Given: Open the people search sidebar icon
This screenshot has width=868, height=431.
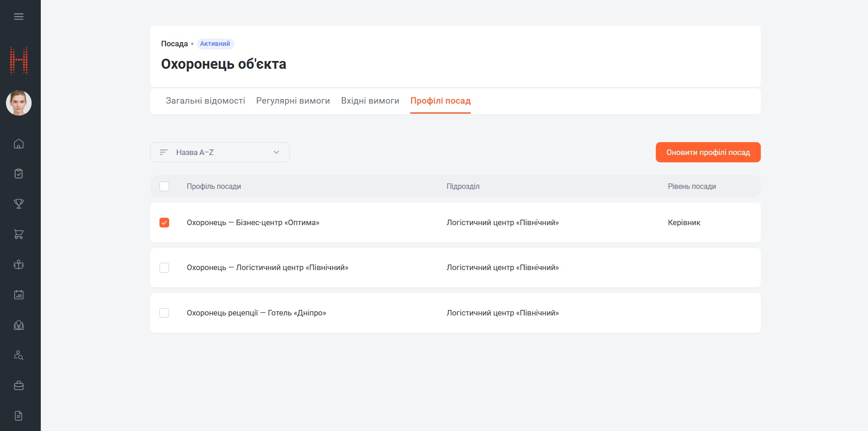Looking at the screenshot, I should click(19, 355).
